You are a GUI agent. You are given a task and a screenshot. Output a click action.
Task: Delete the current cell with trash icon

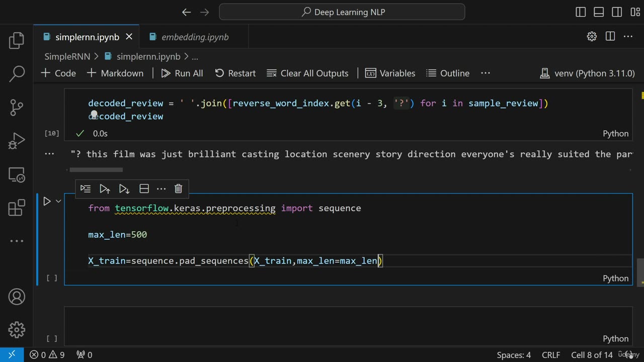[x=178, y=189]
